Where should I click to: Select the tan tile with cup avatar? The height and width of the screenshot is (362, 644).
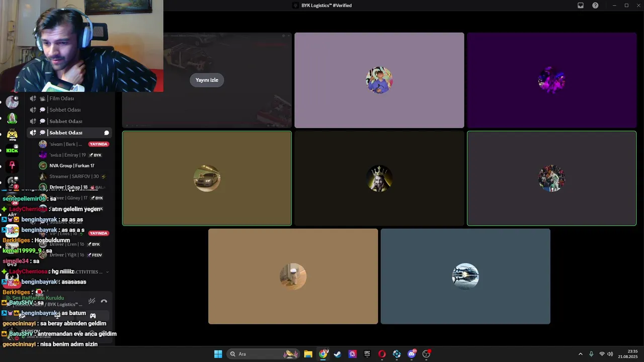click(x=293, y=277)
